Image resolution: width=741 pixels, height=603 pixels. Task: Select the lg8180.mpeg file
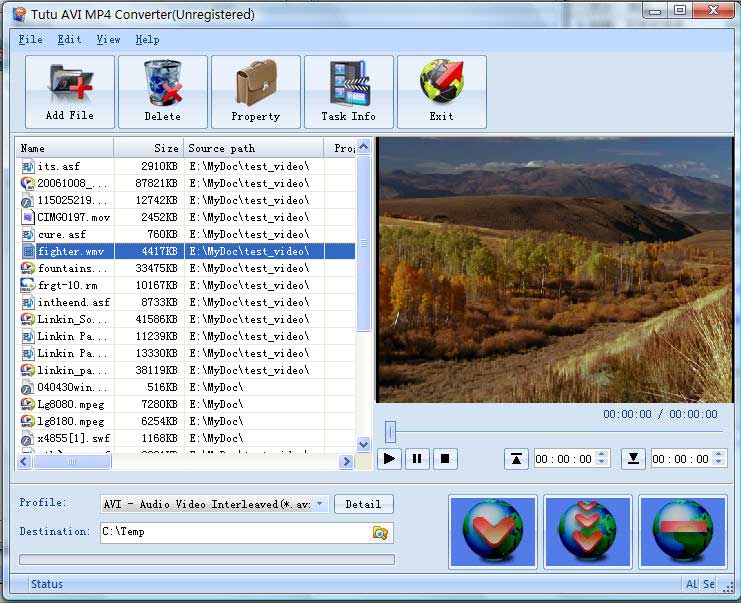pyautogui.click(x=186, y=422)
